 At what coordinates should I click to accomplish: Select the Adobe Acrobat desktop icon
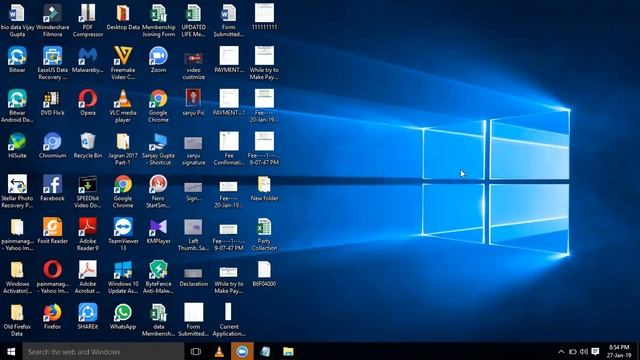(88, 277)
